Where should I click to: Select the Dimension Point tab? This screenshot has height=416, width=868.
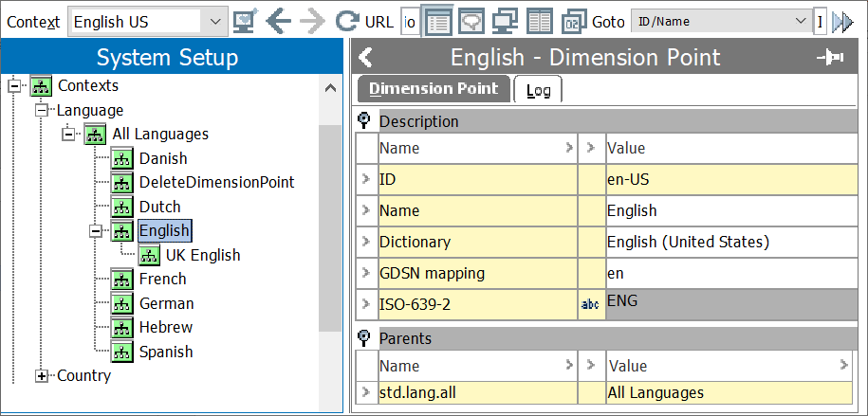(x=434, y=89)
